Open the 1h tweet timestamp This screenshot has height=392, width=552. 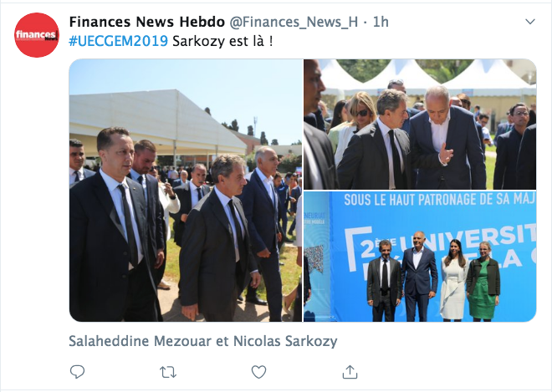click(x=381, y=22)
